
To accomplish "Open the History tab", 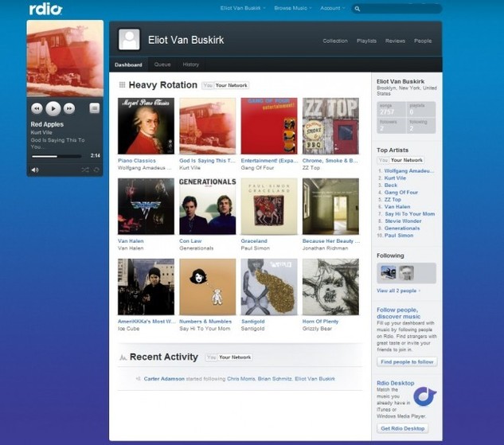I will (x=191, y=64).
